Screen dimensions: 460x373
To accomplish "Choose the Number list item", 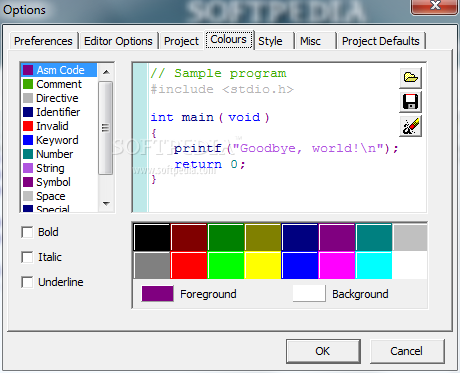I will coord(59,154).
